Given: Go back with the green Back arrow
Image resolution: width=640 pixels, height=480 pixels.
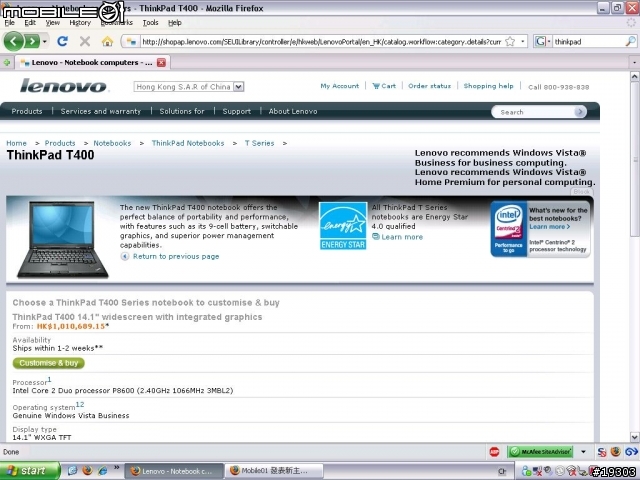Looking at the screenshot, I should tap(13, 41).
